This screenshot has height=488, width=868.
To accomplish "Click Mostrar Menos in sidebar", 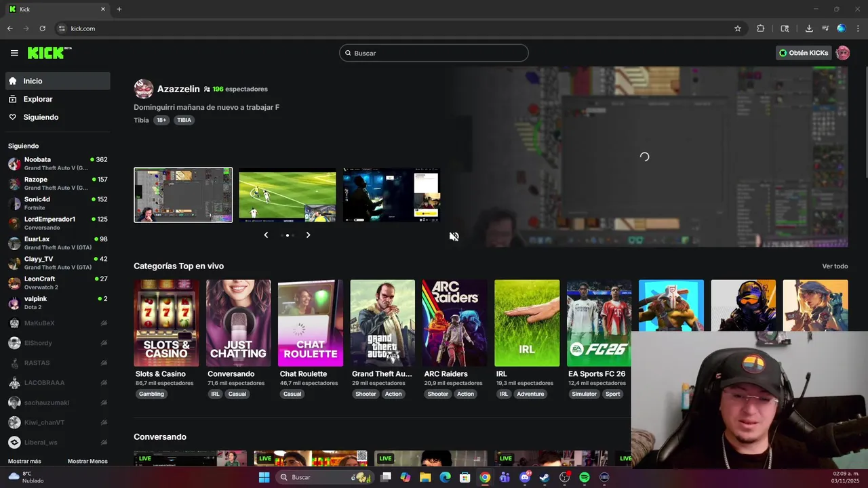I will pos(87,461).
